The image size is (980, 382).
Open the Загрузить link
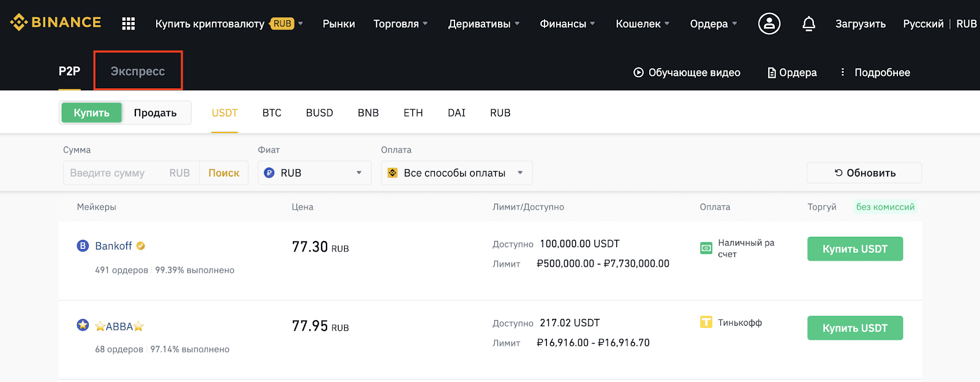pos(861,24)
